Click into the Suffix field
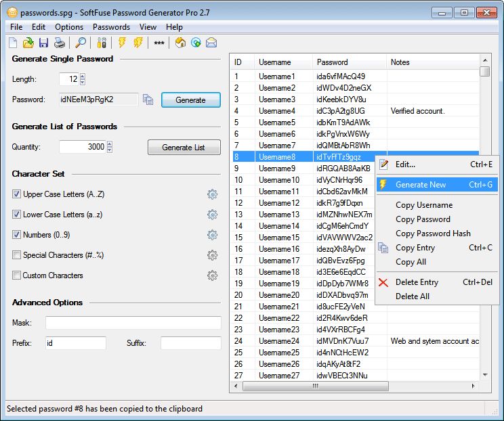504x421 pixels. click(x=190, y=343)
